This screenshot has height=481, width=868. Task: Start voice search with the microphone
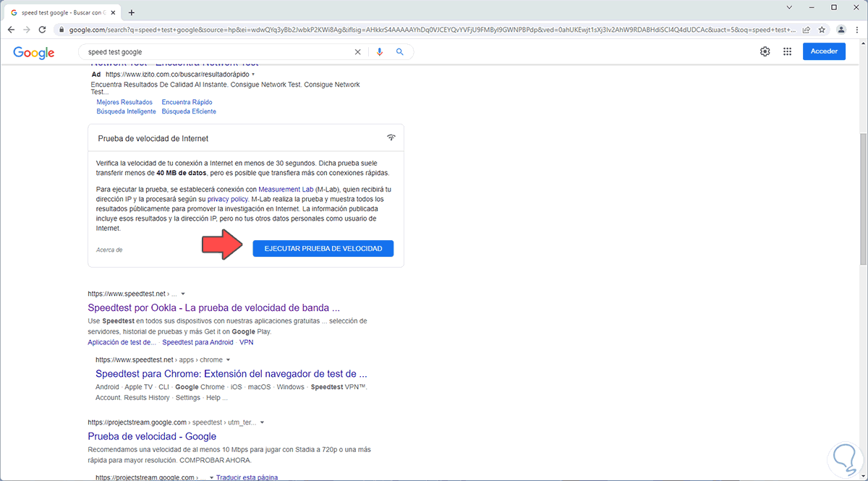(379, 52)
